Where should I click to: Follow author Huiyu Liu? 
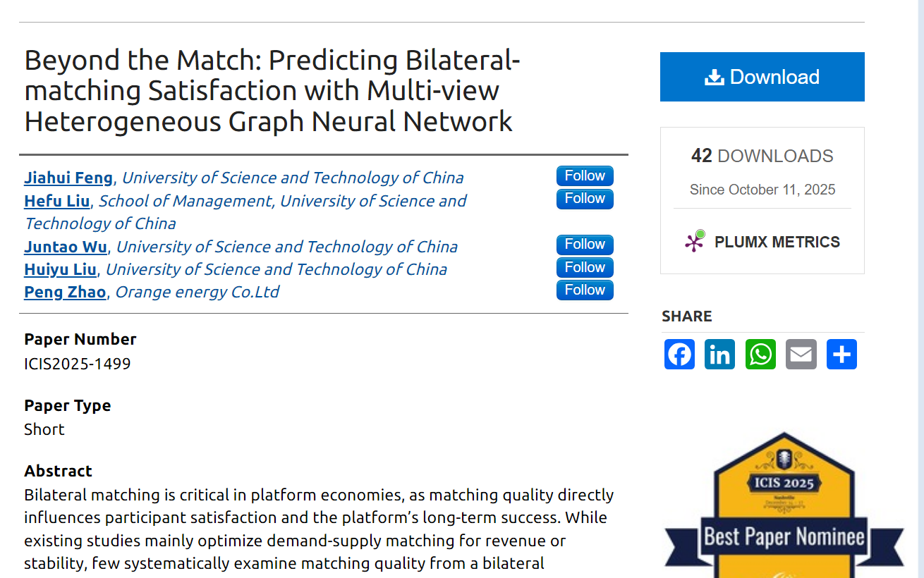coord(585,267)
